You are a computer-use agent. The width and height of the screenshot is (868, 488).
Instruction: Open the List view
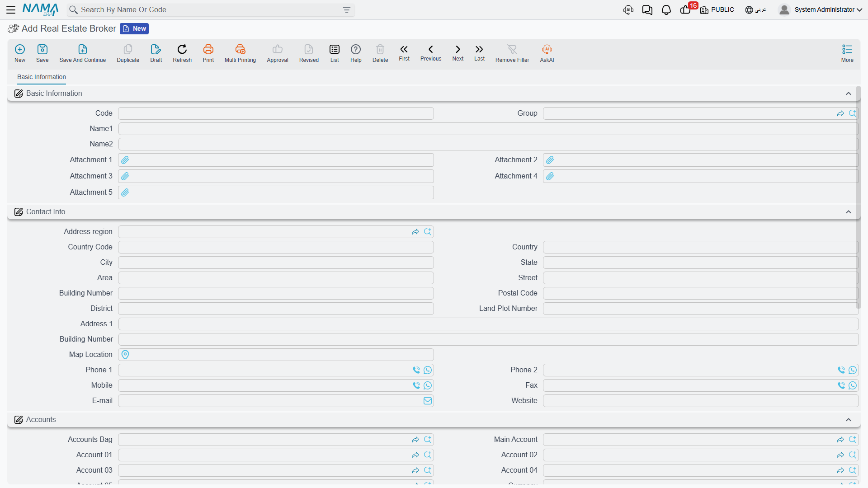click(x=335, y=53)
